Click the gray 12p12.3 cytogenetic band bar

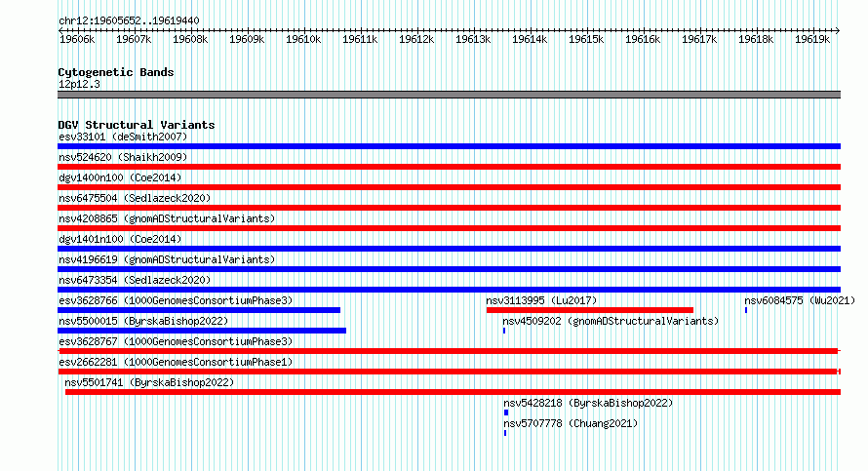pos(449,96)
